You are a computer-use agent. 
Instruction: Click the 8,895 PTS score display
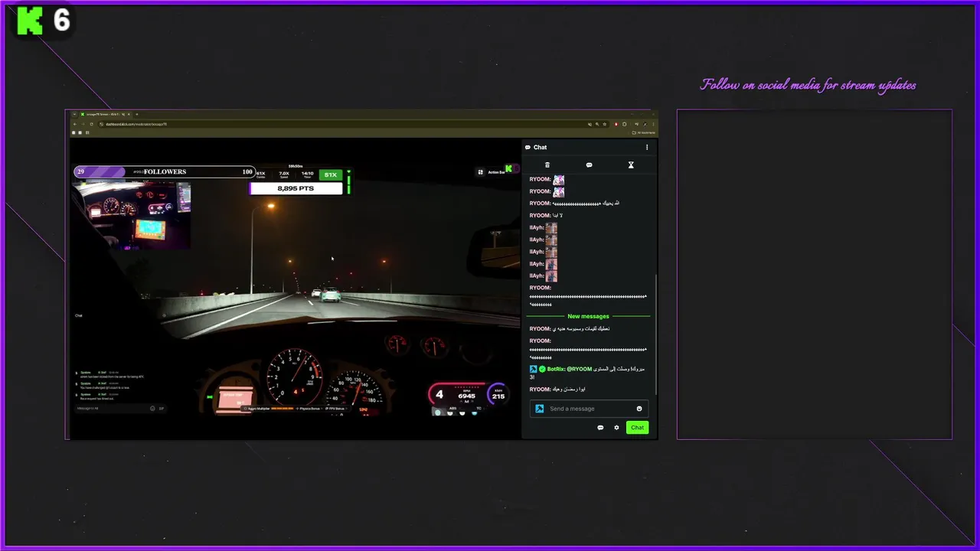296,188
